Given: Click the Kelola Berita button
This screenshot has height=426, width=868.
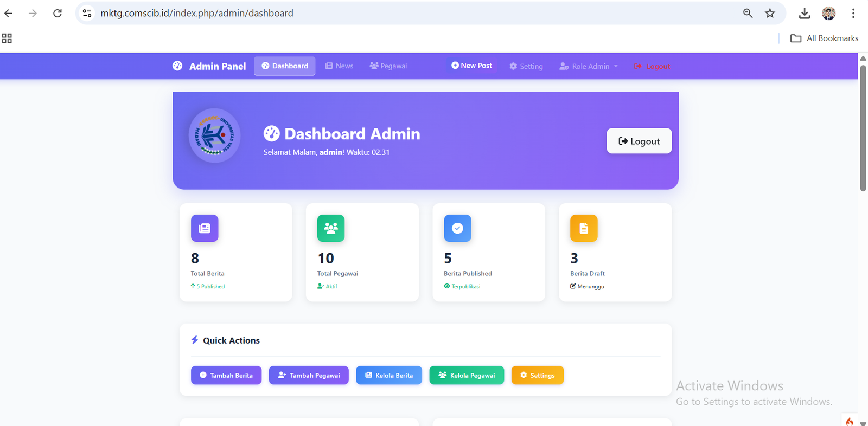Looking at the screenshot, I should click(x=389, y=375).
